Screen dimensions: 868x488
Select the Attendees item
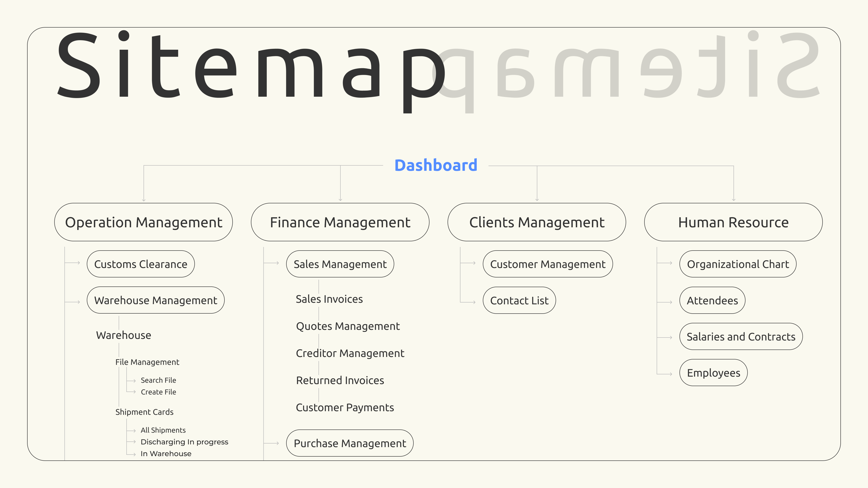click(x=712, y=300)
